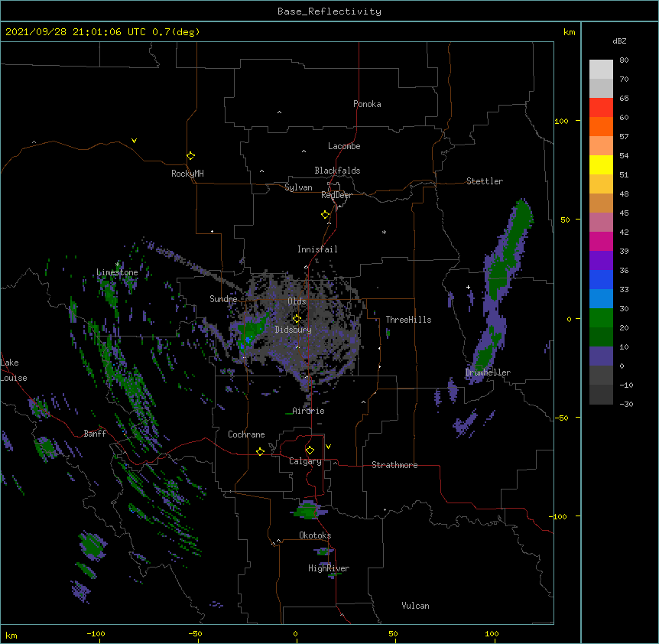Select the Blackfalds label

click(x=337, y=171)
